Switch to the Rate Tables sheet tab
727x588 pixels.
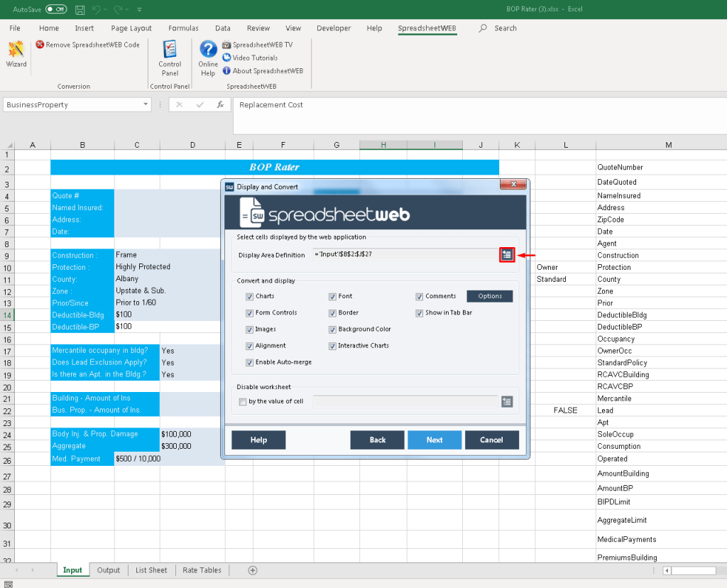click(202, 570)
